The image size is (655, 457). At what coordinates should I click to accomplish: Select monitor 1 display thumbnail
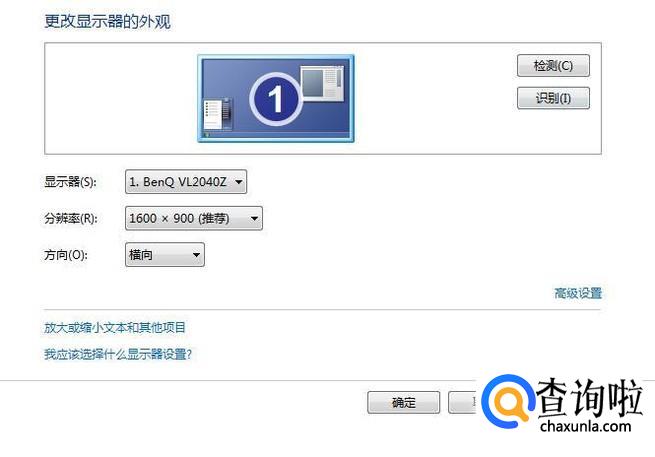coord(276,99)
